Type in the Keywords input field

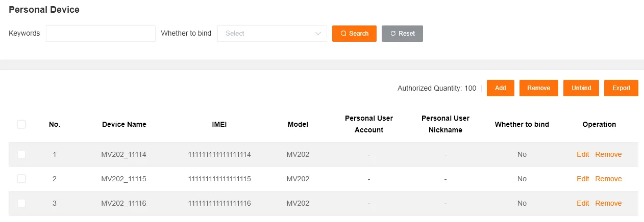pos(101,34)
